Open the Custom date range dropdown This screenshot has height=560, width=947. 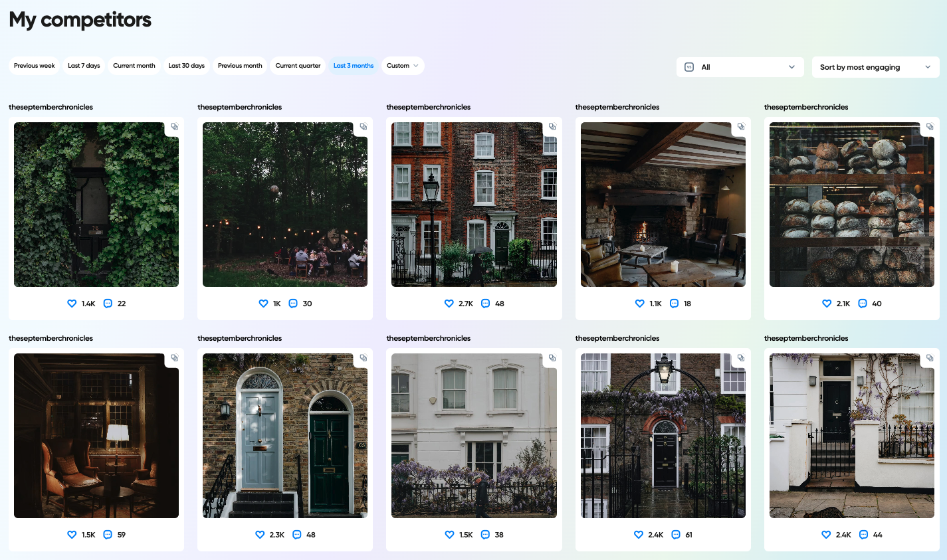(x=403, y=66)
